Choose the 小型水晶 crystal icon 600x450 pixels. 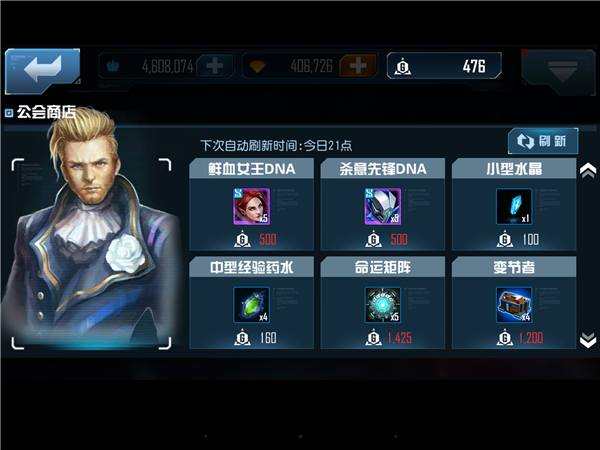pyautogui.click(x=514, y=206)
